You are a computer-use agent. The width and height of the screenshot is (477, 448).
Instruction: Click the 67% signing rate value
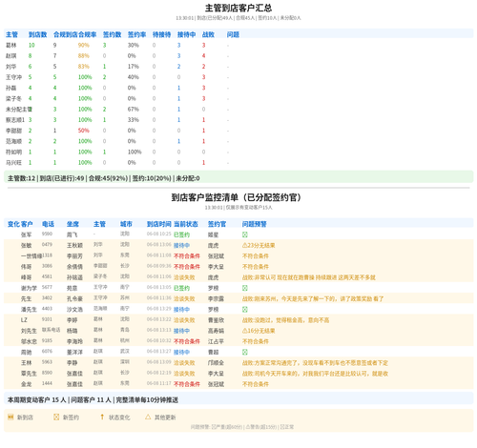pos(134,110)
